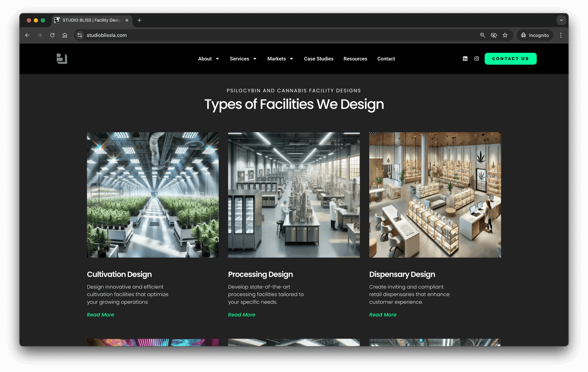This screenshot has height=372, width=588.
Task: Open the Instagram icon link
Action: [476, 59]
